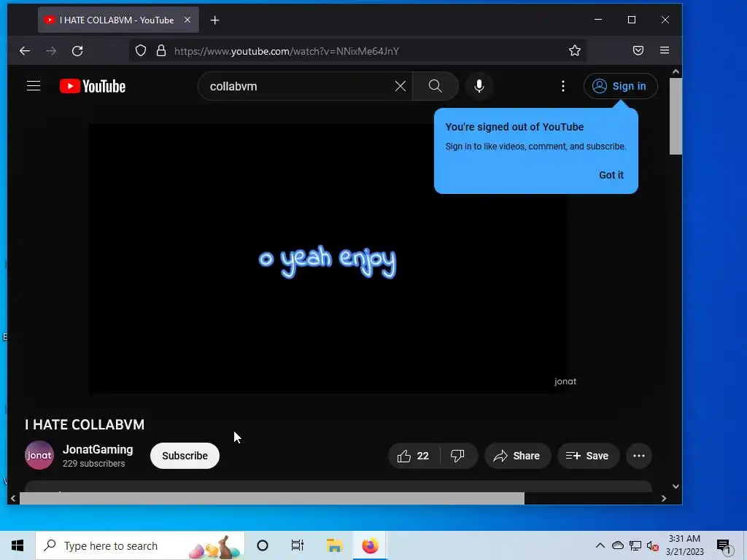Click the video player area
The height and width of the screenshot is (560, 747).
(x=328, y=259)
